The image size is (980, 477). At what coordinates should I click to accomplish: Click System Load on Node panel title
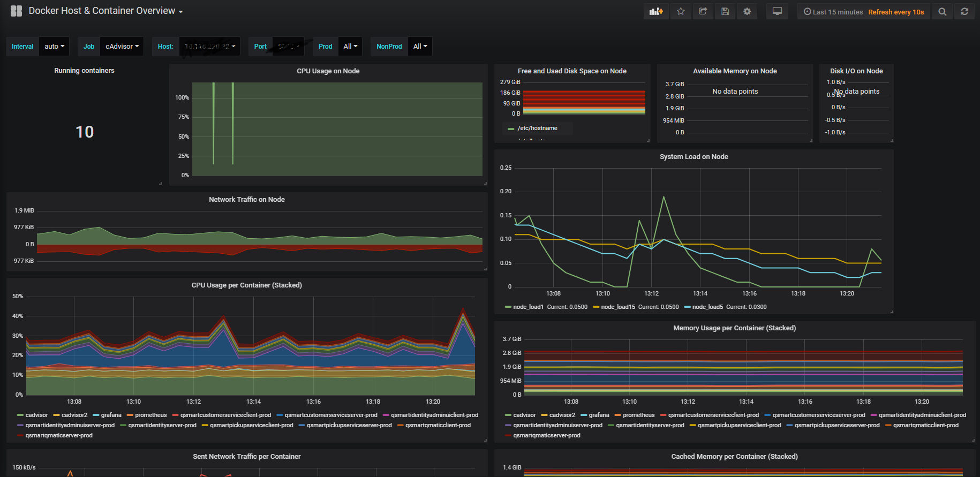coord(693,157)
